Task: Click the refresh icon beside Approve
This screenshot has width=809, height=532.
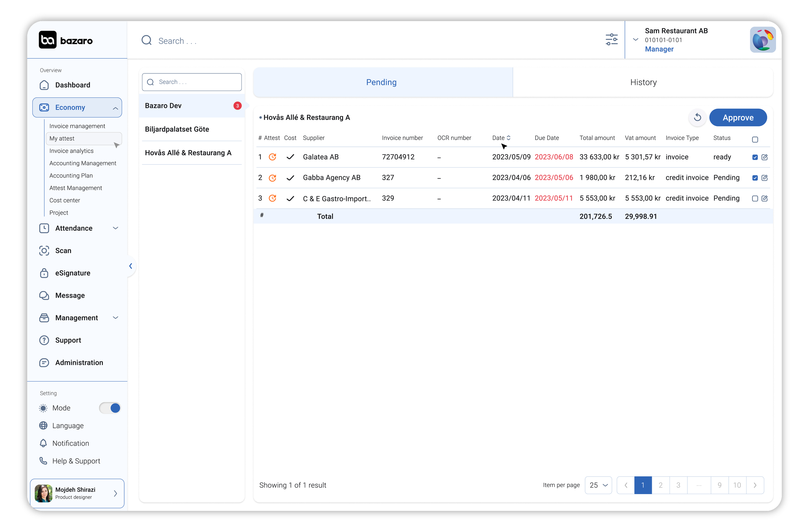Action: 697,117
